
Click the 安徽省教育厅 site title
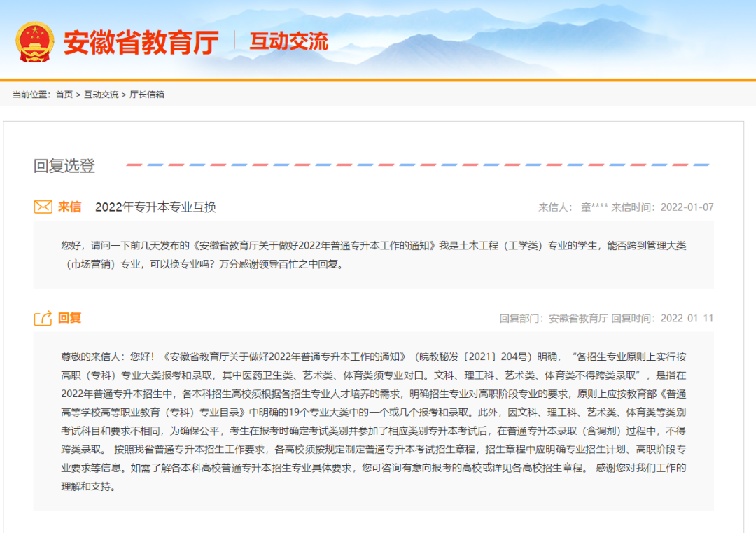coord(141,42)
